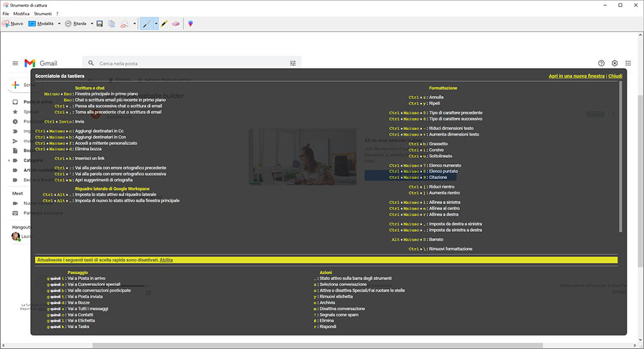Click the 'Elimina bozza' shortcut line

pyautogui.click(x=68, y=149)
